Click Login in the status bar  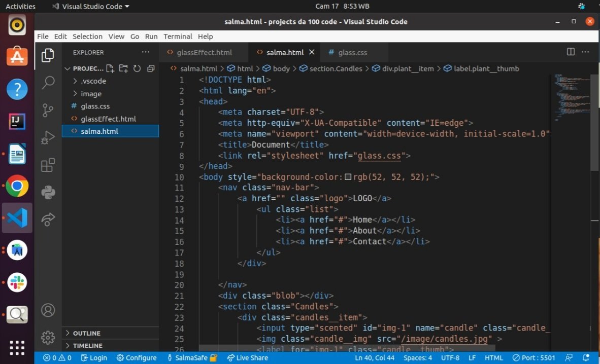tap(94, 358)
